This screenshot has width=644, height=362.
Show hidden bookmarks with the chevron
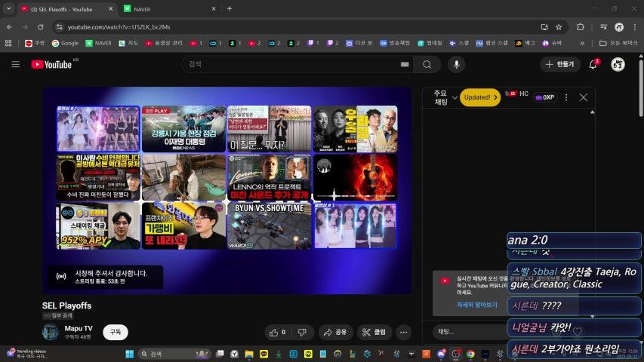pos(582,43)
